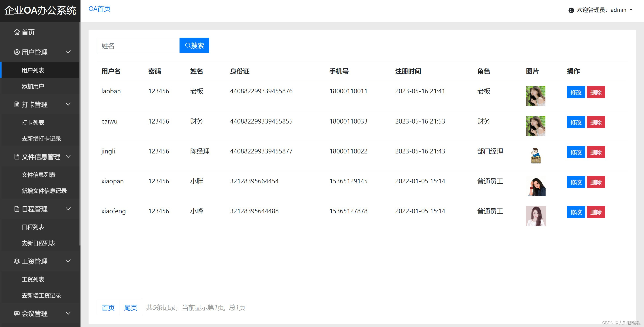Click the layers icon beside 工资管理

17,261
